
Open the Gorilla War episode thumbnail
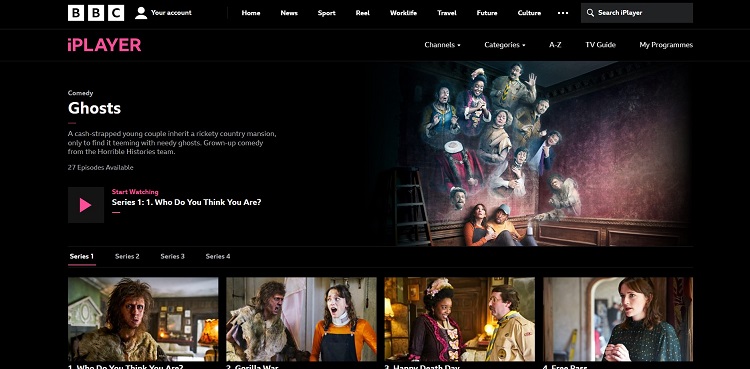point(301,319)
